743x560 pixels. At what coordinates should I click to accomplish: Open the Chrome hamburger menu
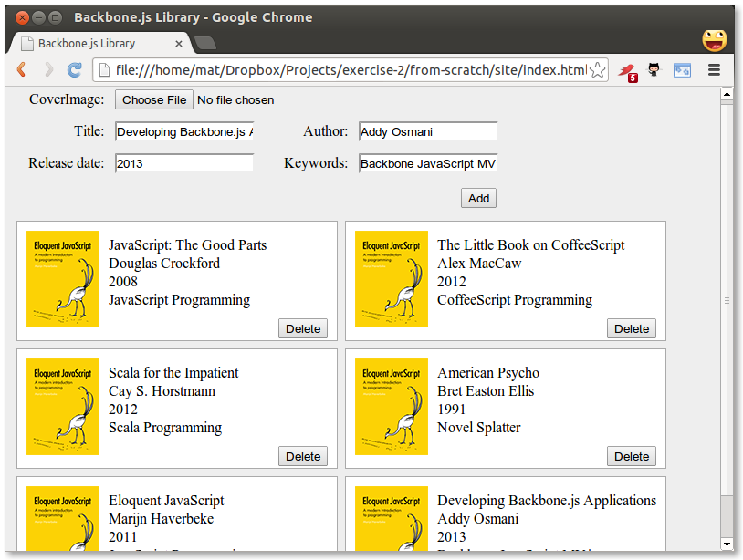[715, 70]
